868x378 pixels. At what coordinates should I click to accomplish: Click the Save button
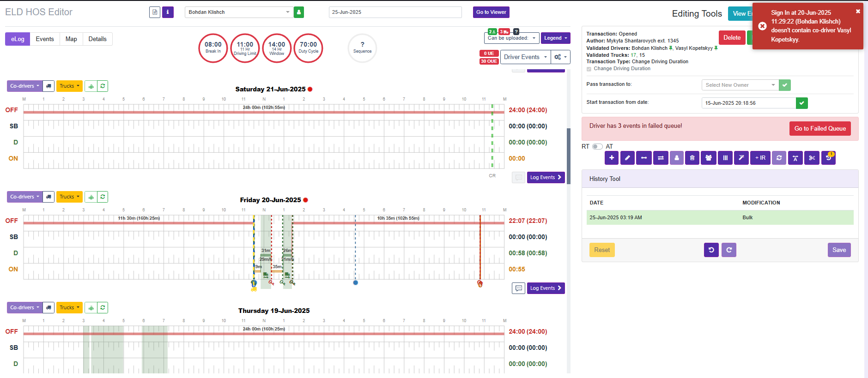coord(839,250)
